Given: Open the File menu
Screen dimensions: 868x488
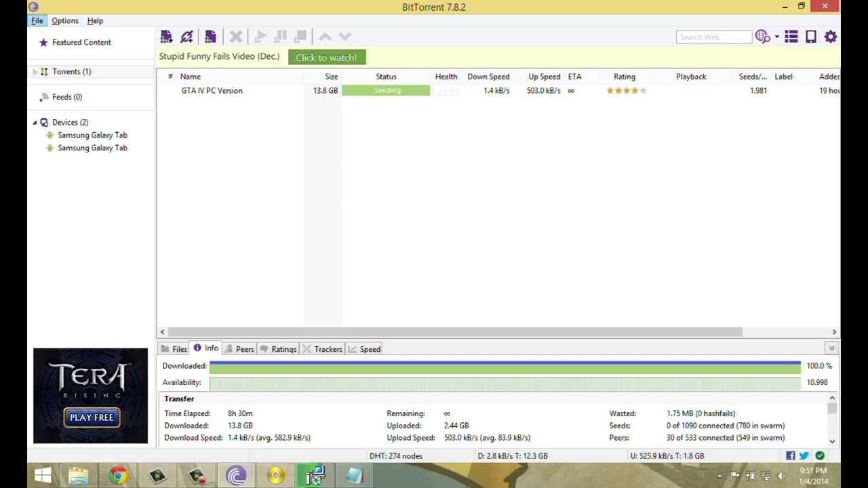Looking at the screenshot, I should [x=37, y=20].
